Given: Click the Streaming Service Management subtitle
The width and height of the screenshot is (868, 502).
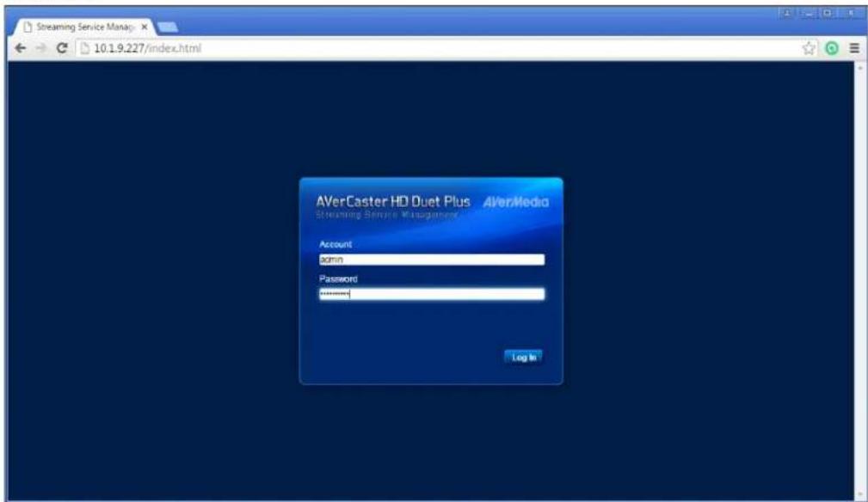Looking at the screenshot, I should (x=387, y=215).
